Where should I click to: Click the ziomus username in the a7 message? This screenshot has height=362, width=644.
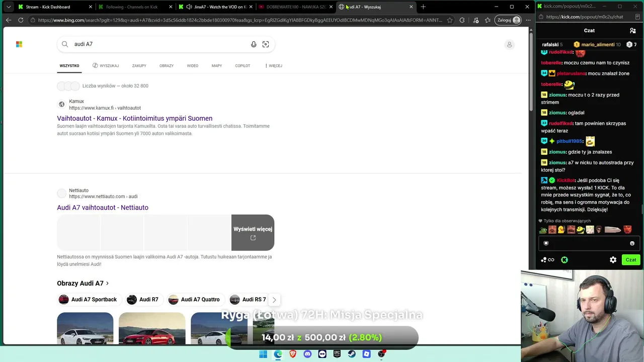pyautogui.click(x=557, y=163)
